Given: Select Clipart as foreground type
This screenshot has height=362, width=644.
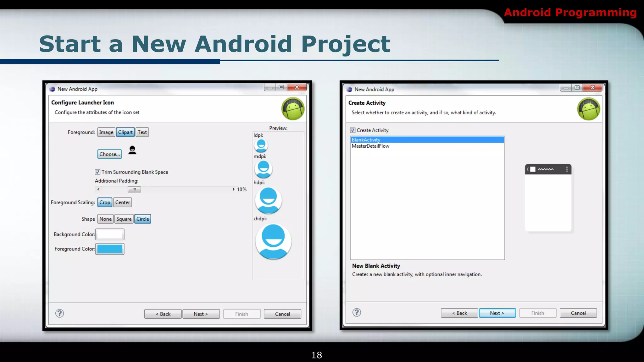Looking at the screenshot, I should (x=125, y=132).
